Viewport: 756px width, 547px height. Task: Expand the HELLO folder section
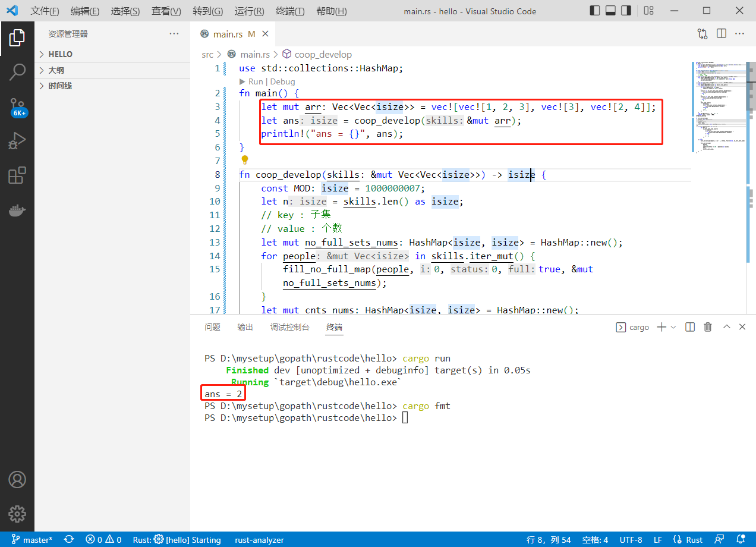(x=113, y=54)
